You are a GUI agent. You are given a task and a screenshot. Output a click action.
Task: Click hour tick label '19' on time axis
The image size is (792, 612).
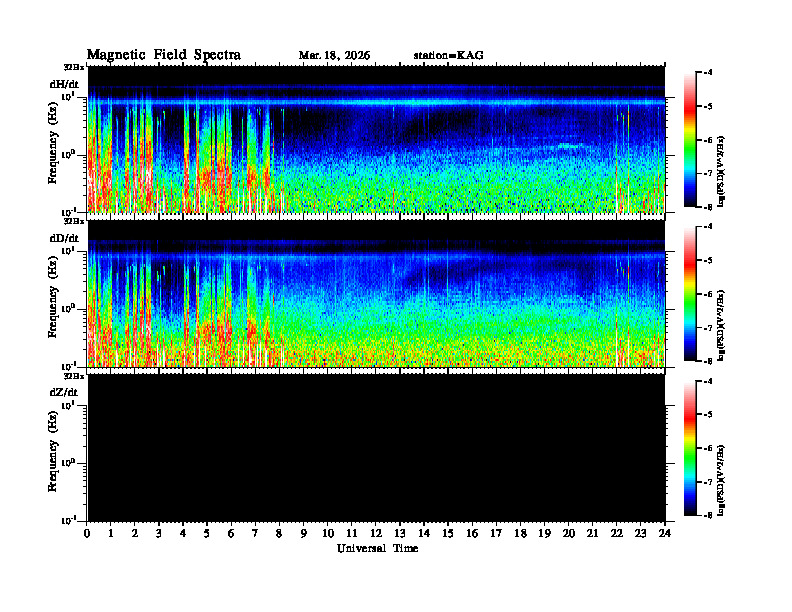[x=544, y=534]
